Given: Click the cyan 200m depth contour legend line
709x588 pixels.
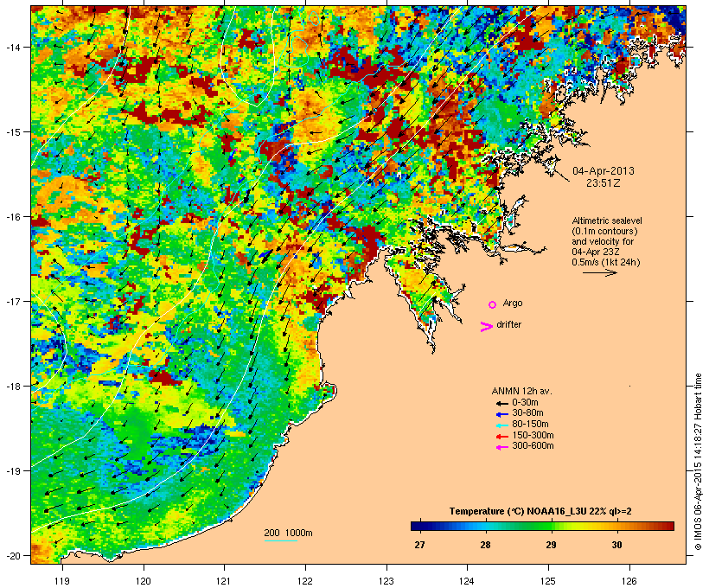Looking at the screenshot, I should coord(280,540).
